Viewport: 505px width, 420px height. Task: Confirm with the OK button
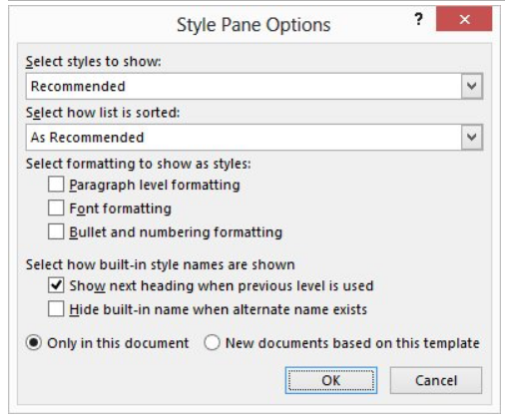coord(331,380)
